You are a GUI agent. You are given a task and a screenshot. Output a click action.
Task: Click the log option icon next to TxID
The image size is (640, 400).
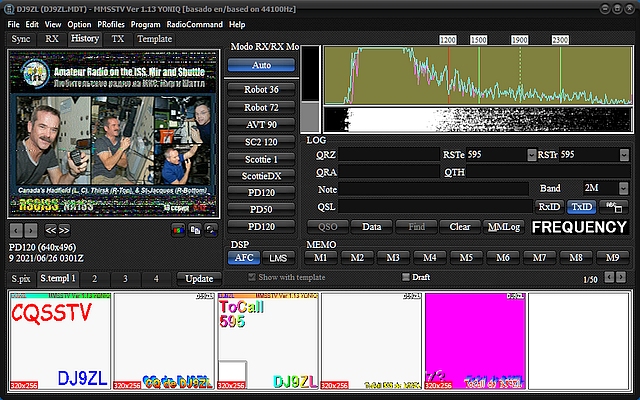click(614, 207)
